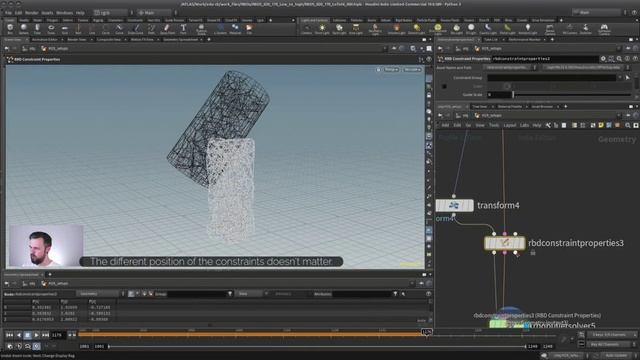This screenshot has width=640, height=360.
Task: Select the Torus shelf tool
Action: pyautogui.click(x=51, y=29)
